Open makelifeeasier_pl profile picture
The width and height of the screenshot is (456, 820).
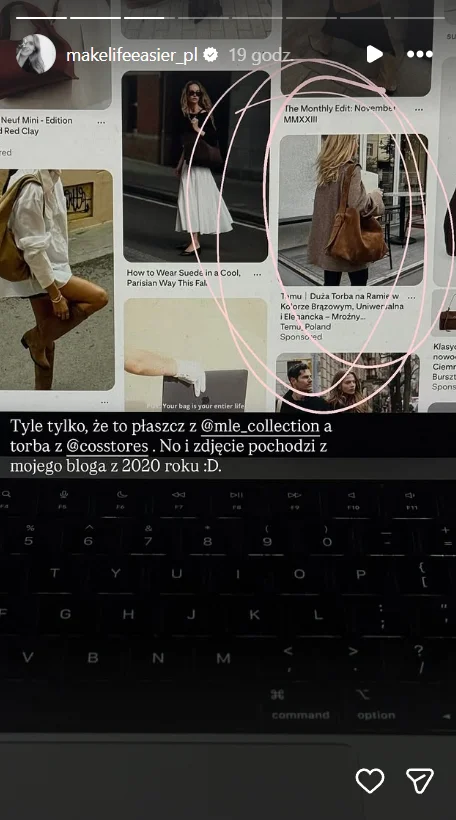click(x=36, y=54)
